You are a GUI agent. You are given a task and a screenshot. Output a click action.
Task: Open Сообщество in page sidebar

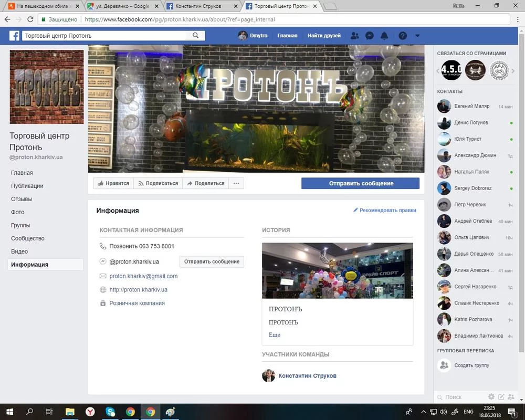(28, 238)
